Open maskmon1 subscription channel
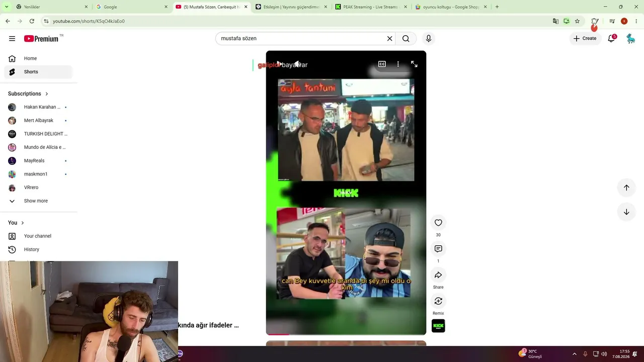 38,174
